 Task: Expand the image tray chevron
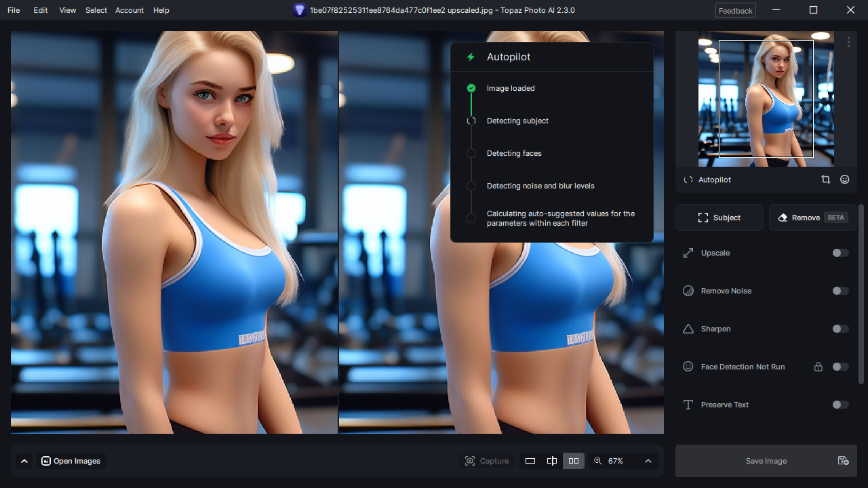(24, 461)
